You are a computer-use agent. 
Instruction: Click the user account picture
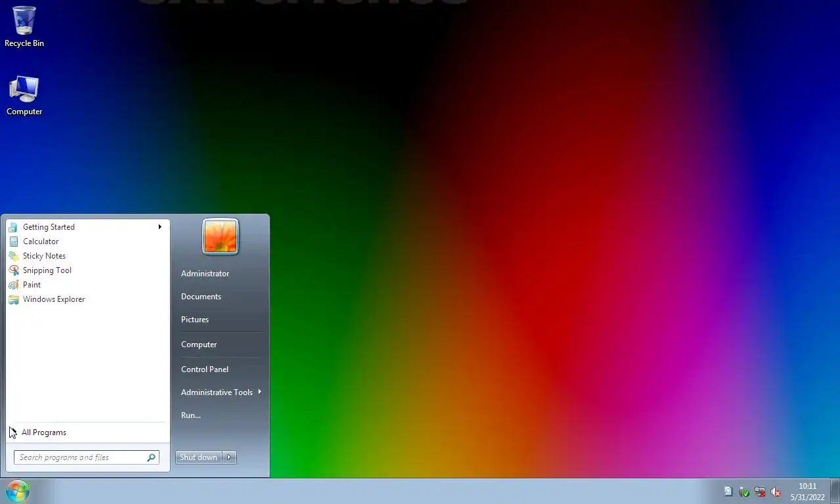pyautogui.click(x=220, y=236)
